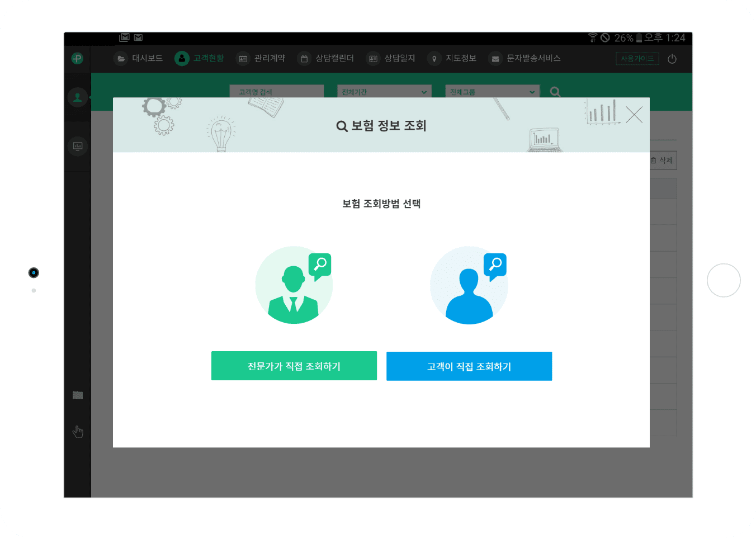Close the 보험 정보 조회 dialog
This screenshot has height=538, width=756.
pos(634,115)
